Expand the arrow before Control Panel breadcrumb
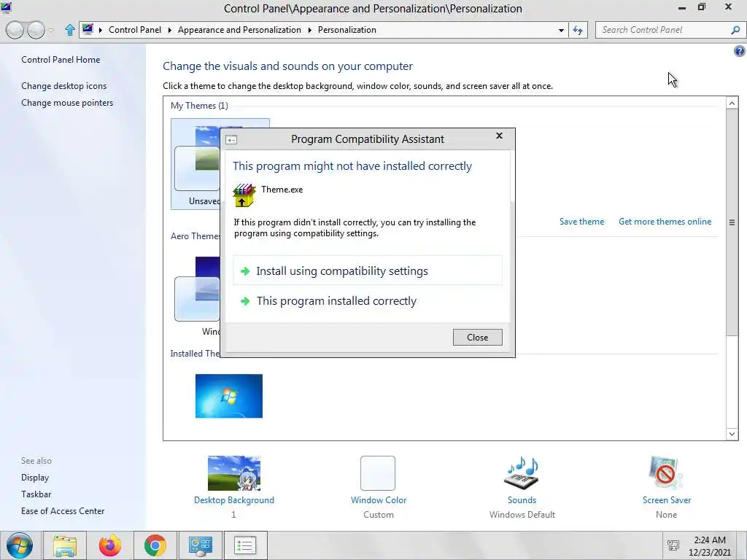 coord(101,30)
